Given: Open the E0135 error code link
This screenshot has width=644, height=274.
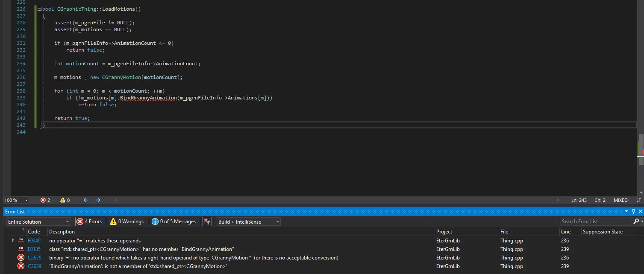Looking at the screenshot, I should (34, 249).
